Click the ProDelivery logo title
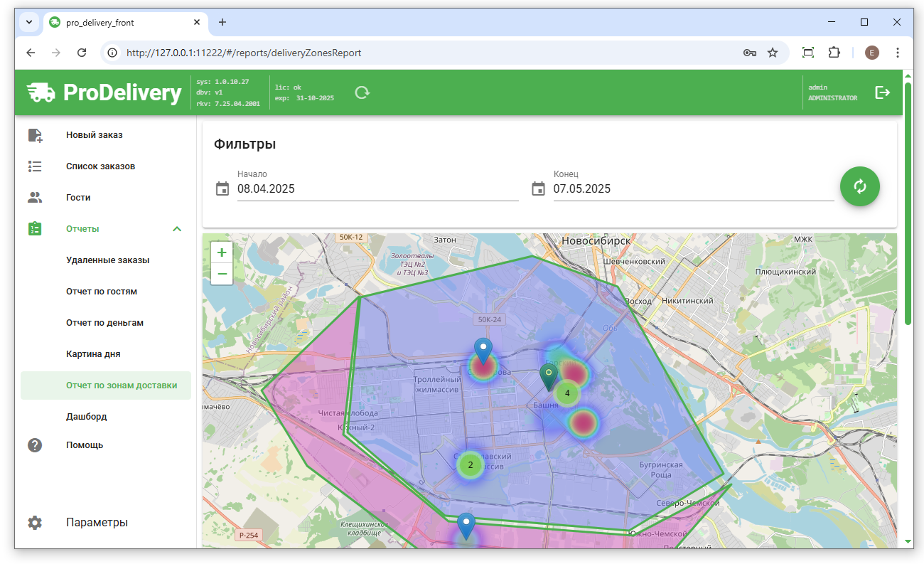The width and height of the screenshot is (924, 564). pos(122,92)
